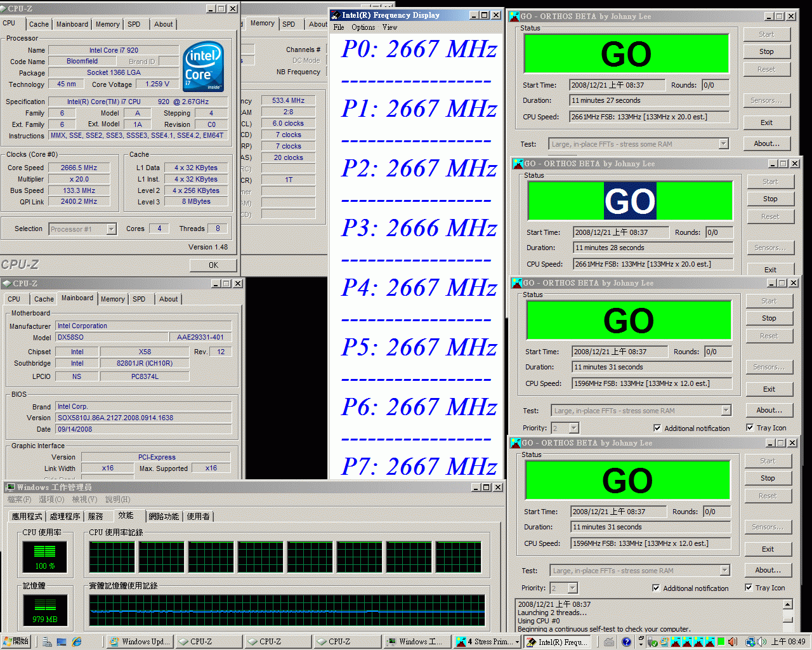Click OK in the CPU-Z window
This screenshot has width=812, height=650.
coord(213,265)
